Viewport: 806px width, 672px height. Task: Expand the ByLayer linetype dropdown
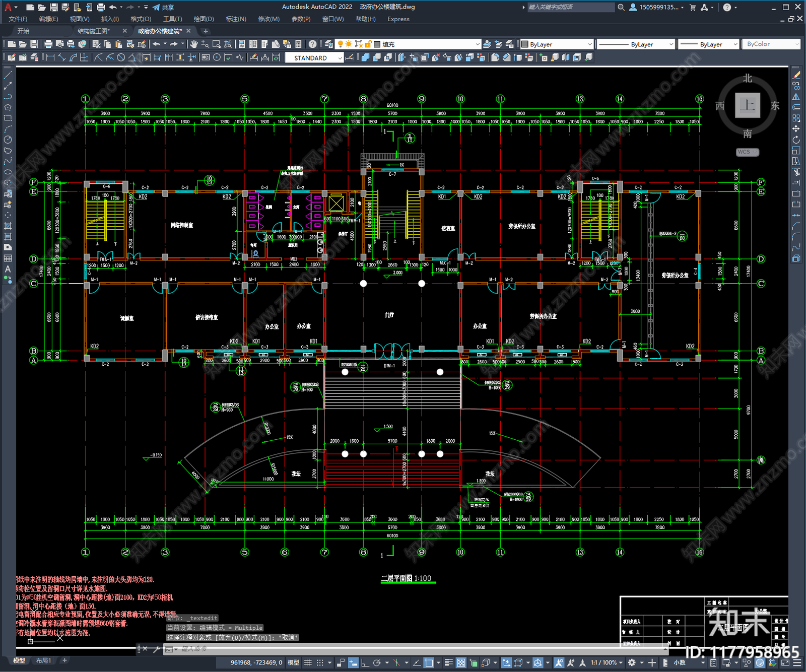[636, 44]
